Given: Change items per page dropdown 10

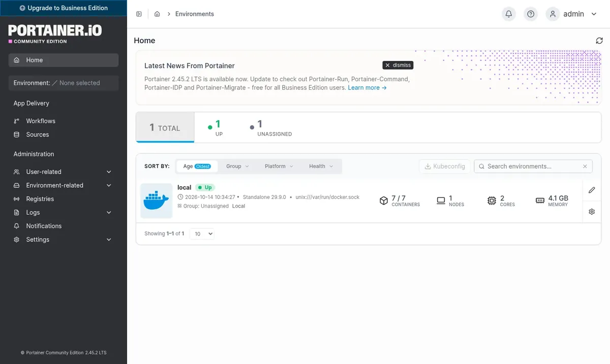Looking at the screenshot, I should pos(202,234).
